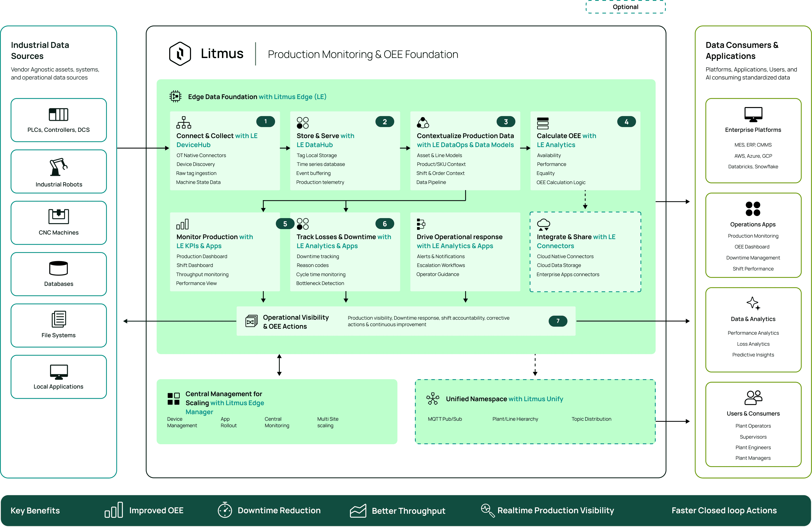Click the File Systems document icon
This screenshot has width=812, height=527.
click(59, 319)
